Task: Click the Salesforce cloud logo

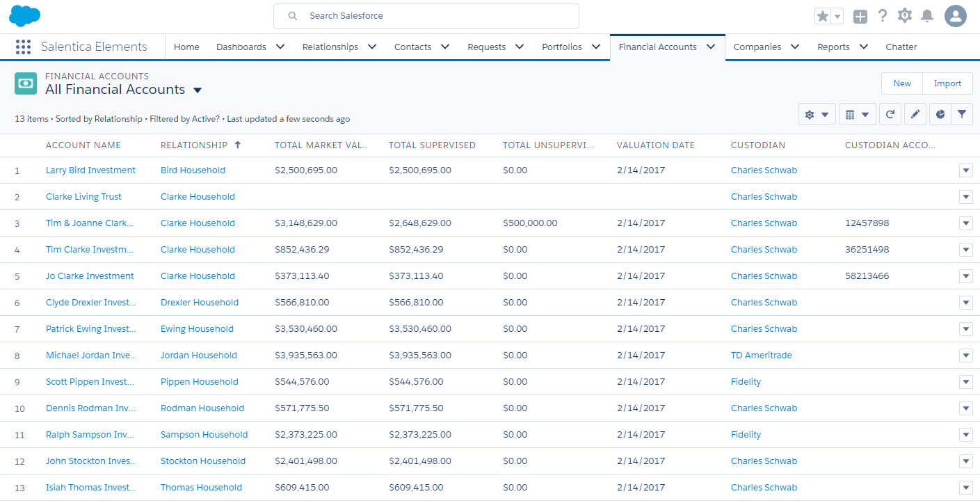Action: (x=25, y=15)
